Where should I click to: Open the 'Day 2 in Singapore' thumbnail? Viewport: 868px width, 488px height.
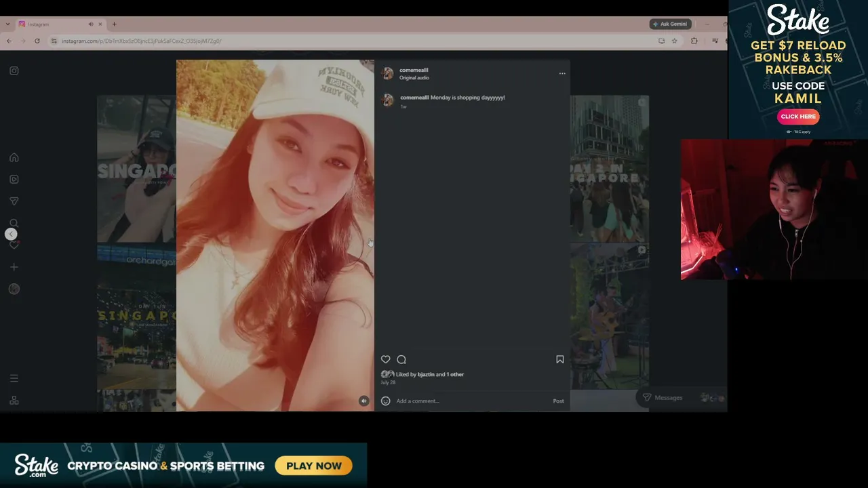pyautogui.click(x=610, y=169)
